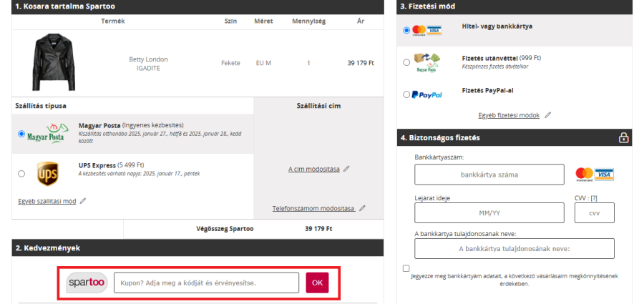This screenshot has height=304, width=644.
Task: Click the CVV input field
Action: [594, 212]
